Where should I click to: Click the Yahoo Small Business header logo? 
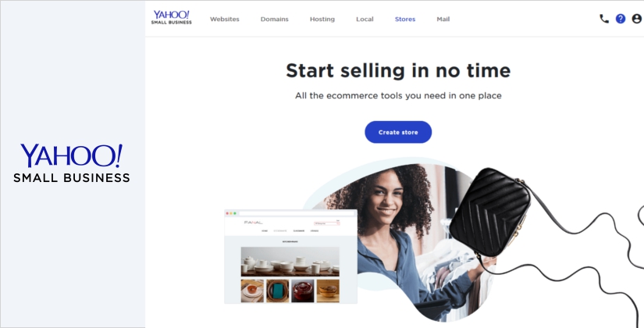pos(171,17)
